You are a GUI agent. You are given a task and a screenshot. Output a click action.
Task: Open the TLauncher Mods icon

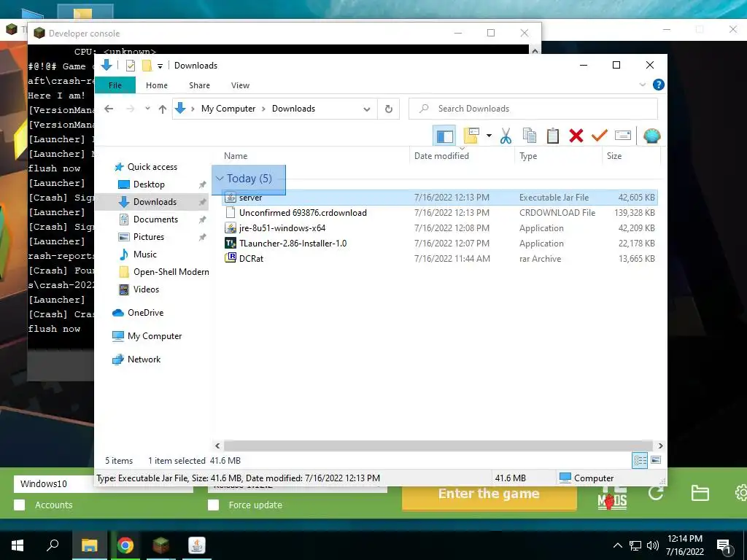(x=612, y=497)
